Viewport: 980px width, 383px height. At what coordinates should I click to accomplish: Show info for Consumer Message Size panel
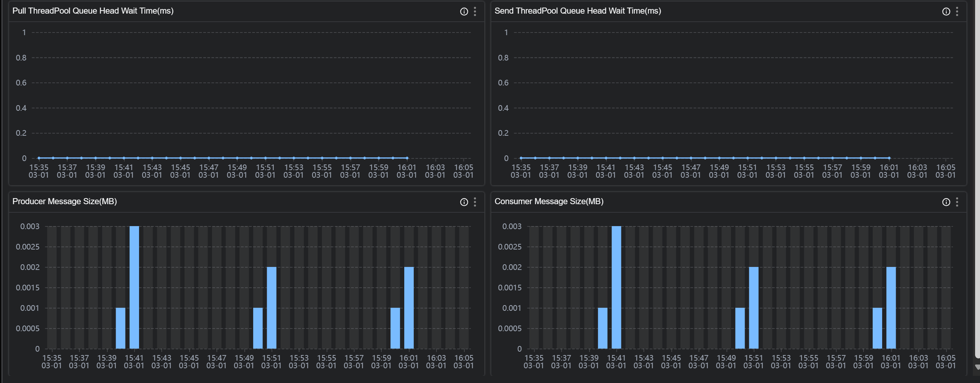click(946, 202)
